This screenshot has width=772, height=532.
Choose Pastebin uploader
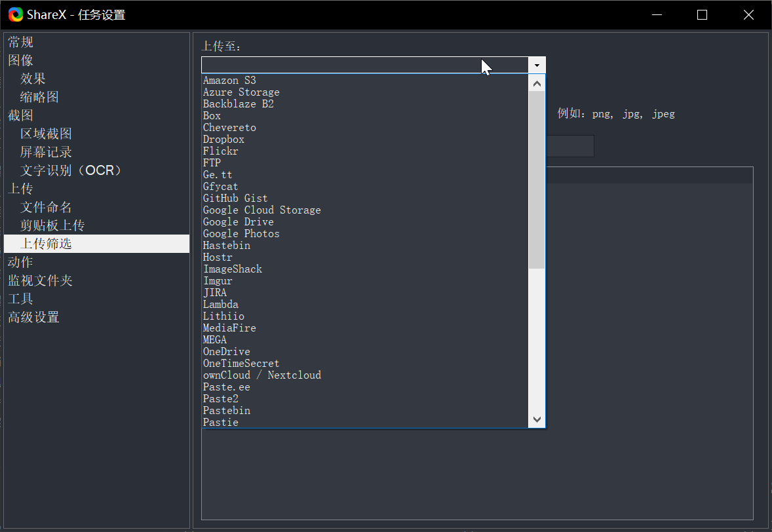pyautogui.click(x=365, y=411)
